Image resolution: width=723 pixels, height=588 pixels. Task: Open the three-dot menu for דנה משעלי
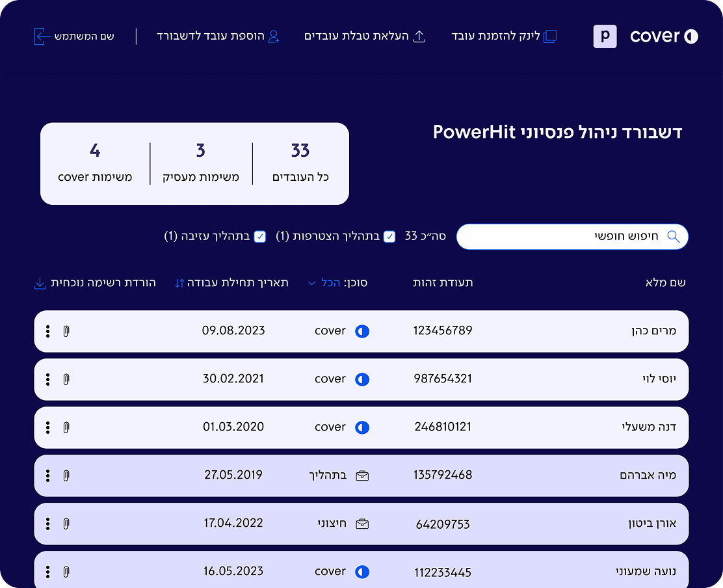tap(48, 427)
